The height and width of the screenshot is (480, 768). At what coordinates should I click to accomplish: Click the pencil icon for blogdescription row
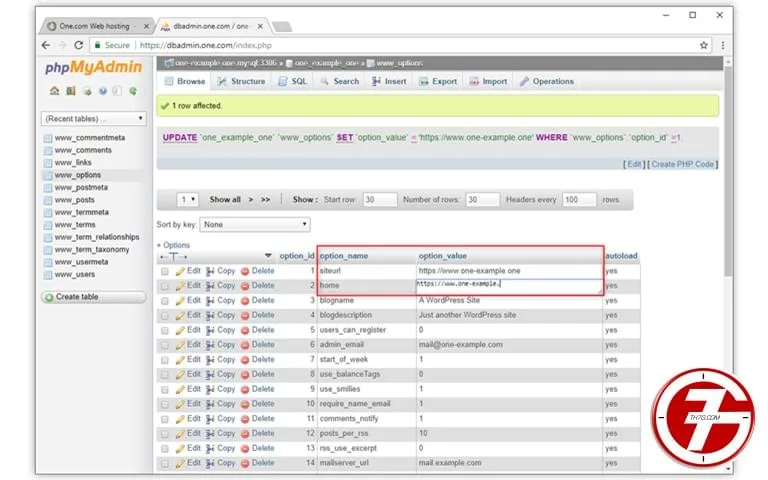click(x=180, y=315)
